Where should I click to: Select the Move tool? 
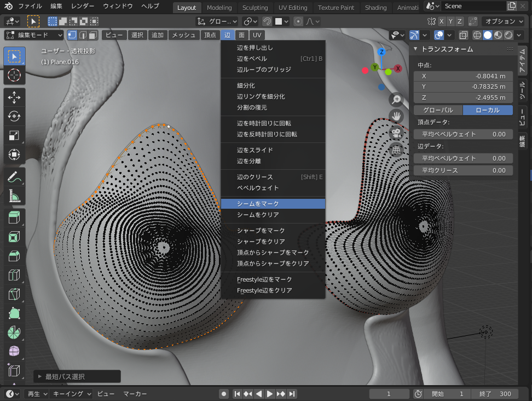(x=14, y=98)
